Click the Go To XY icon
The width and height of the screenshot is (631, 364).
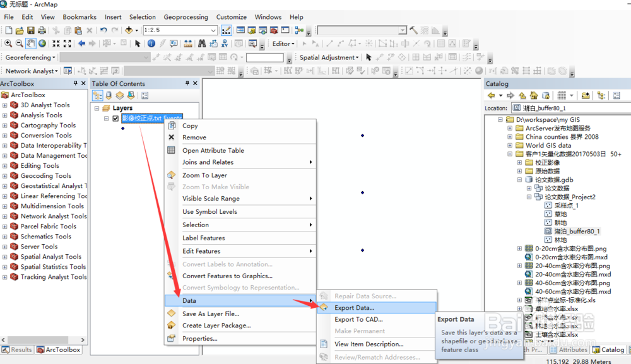point(225,44)
